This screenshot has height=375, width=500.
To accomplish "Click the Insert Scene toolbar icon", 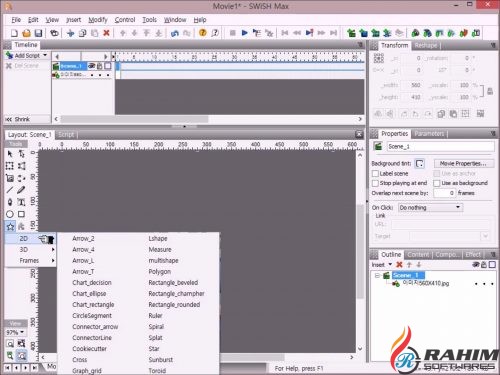I will 351,33.
